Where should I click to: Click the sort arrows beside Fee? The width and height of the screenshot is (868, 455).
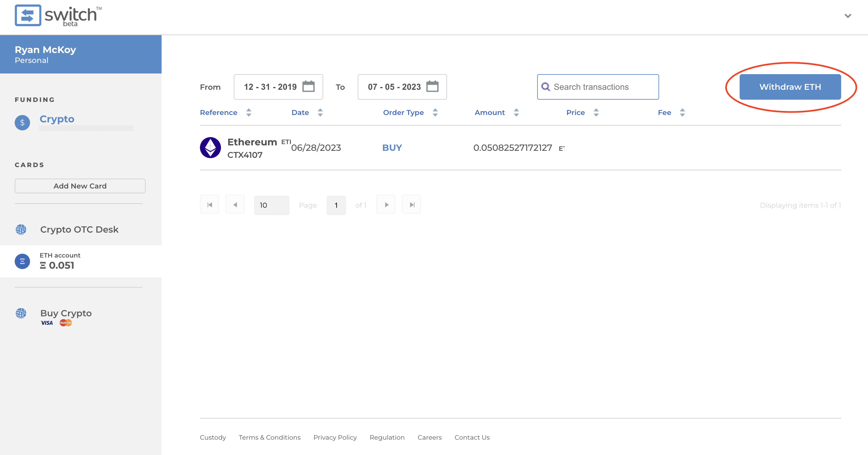[x=682, y=112]
